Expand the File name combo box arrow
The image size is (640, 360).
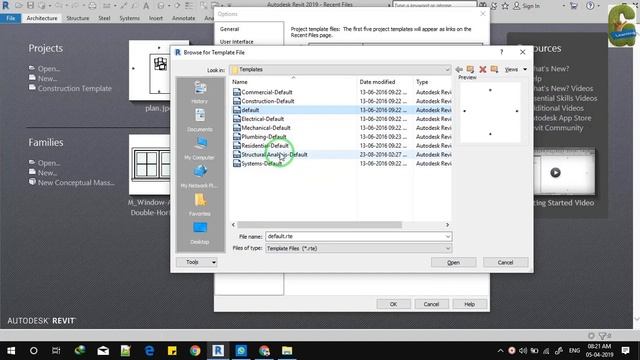pos(448,236)
